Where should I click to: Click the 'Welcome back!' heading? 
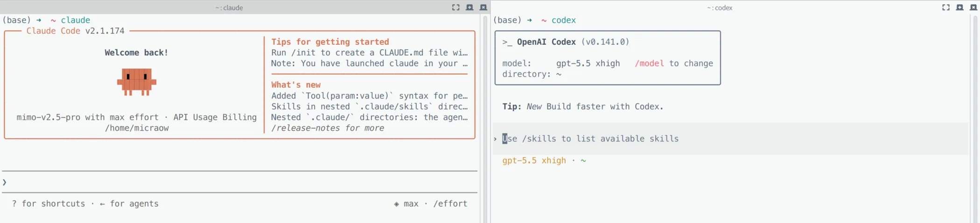136,52
